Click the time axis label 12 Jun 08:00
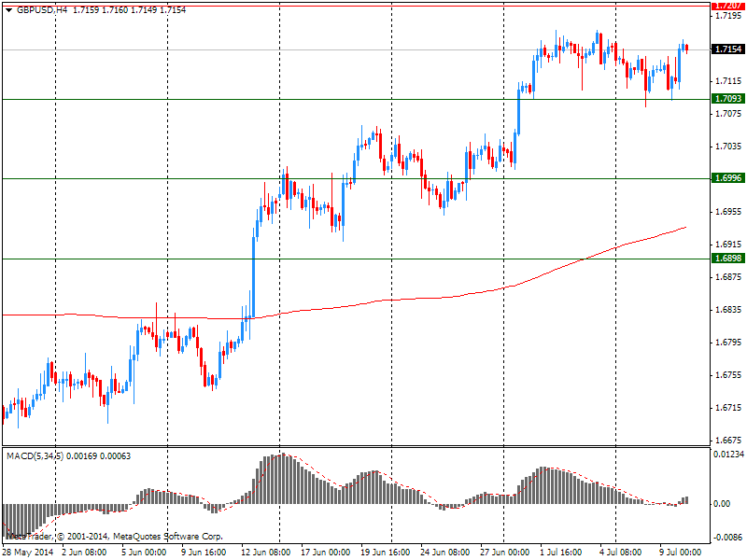This screenshot has height=560, width=747. [x=265, y=553]
